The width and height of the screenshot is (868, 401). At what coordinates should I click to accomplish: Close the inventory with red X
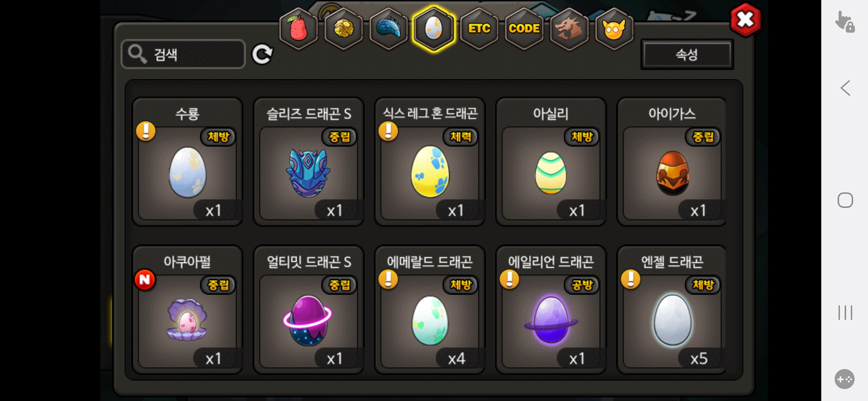coord(745,20)
